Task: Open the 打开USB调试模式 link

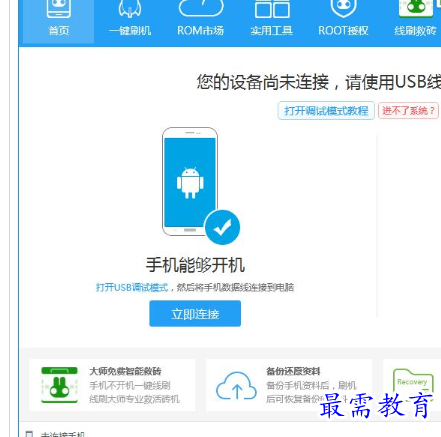Action: [132, 287]
